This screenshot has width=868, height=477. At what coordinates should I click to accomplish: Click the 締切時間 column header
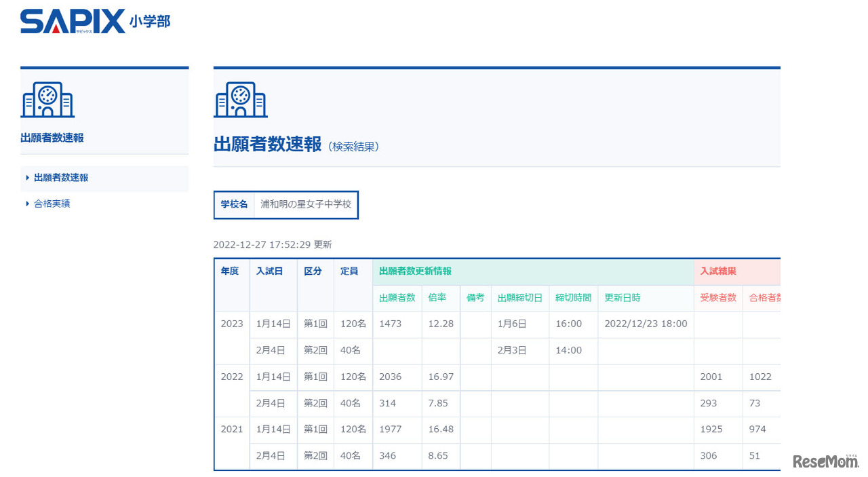573,298
